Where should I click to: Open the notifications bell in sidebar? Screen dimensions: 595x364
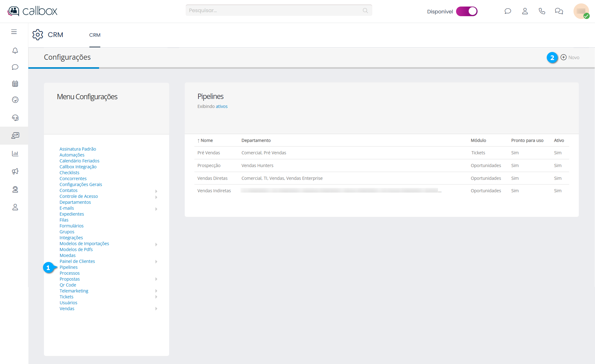[15, 50]
